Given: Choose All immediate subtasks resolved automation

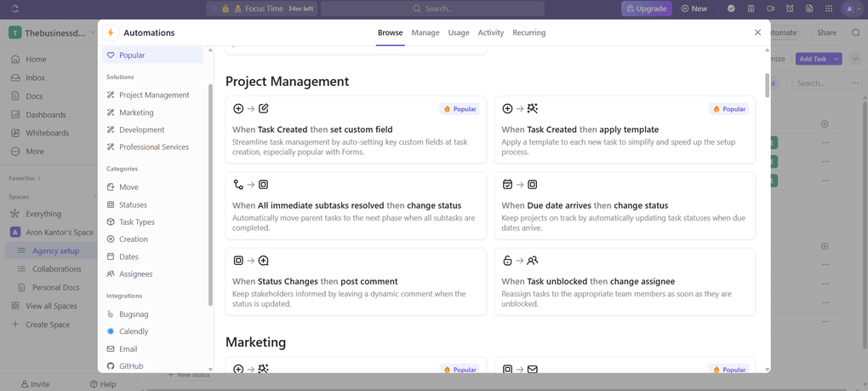Looking at the screenshot, I should click(x=356, y=205).
